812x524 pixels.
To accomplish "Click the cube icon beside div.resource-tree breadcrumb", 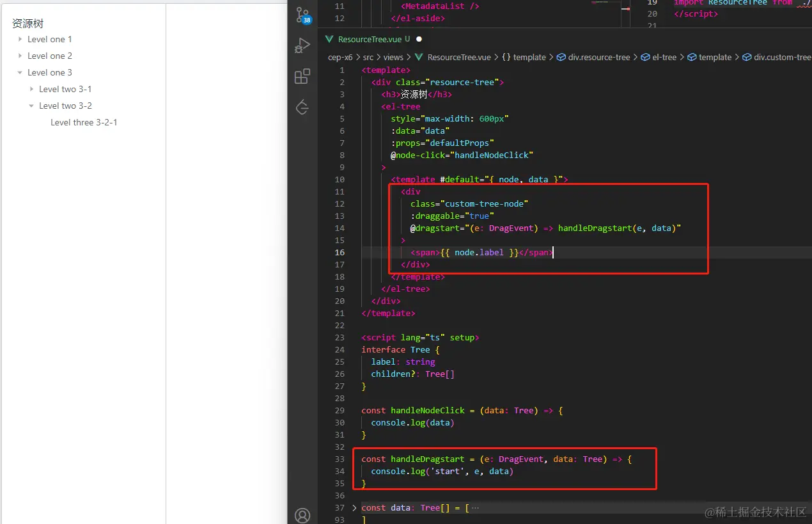I will coord(562,57).
